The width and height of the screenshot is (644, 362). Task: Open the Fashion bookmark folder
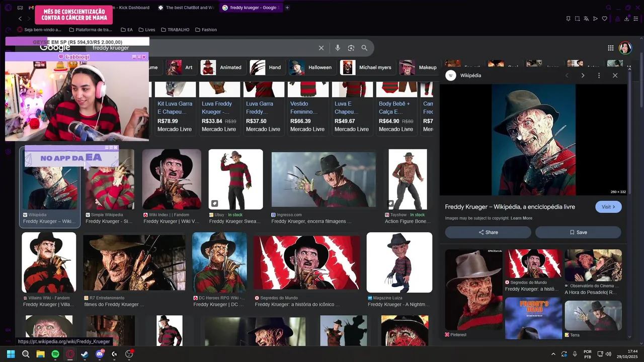click(206, 30)
